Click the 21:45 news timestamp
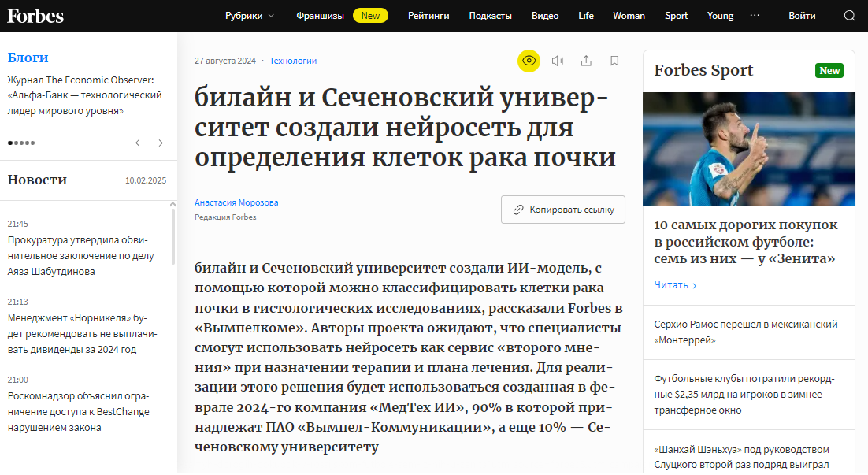The height and width of the screenshot is (475, 868). pos(17,224)
